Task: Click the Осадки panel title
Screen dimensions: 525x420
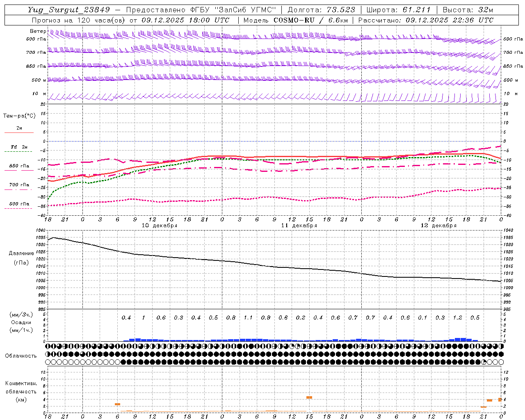Action: coord(21,322)
